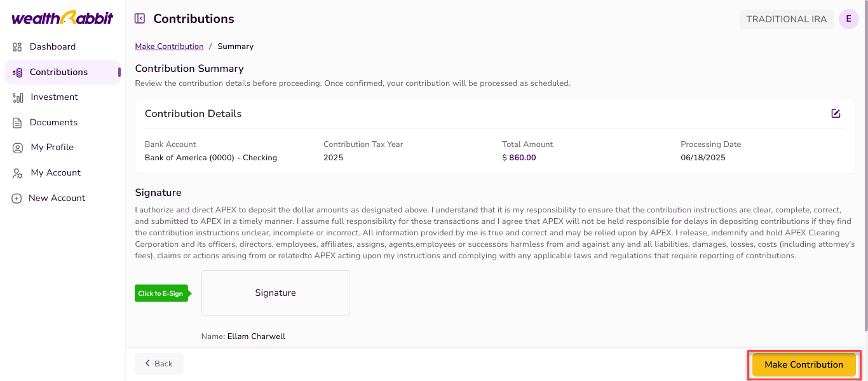The width and height of the screenshot is (868, 381).
Task: Click the WealthRabbit logo
Action: (62, 18)
